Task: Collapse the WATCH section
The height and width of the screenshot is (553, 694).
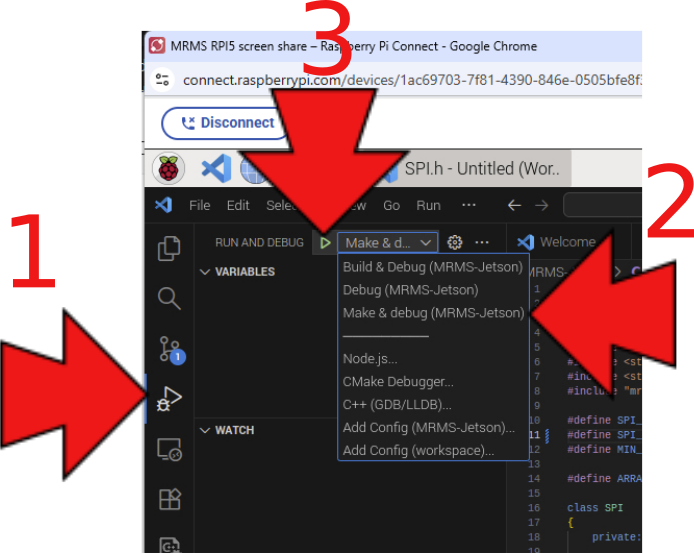Action: click(x=235, y=430)
